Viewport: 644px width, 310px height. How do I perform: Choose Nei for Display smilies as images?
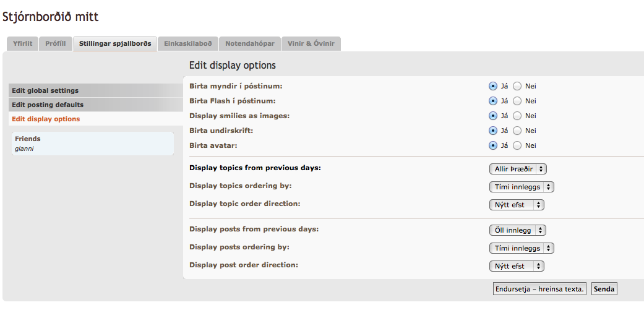[517, 116]
